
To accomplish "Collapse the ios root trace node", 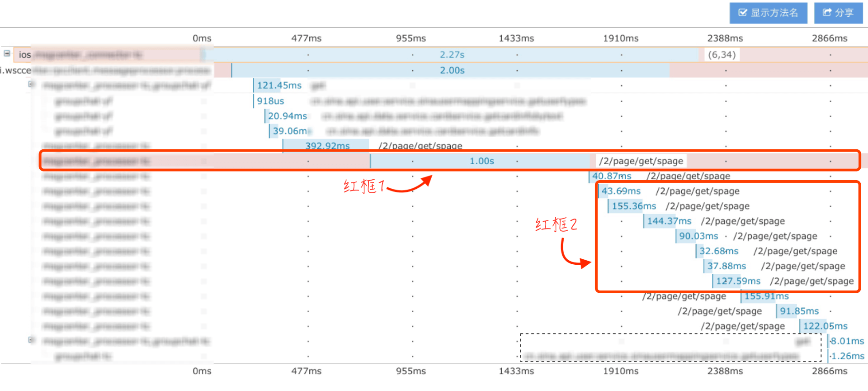I will 7,53.
